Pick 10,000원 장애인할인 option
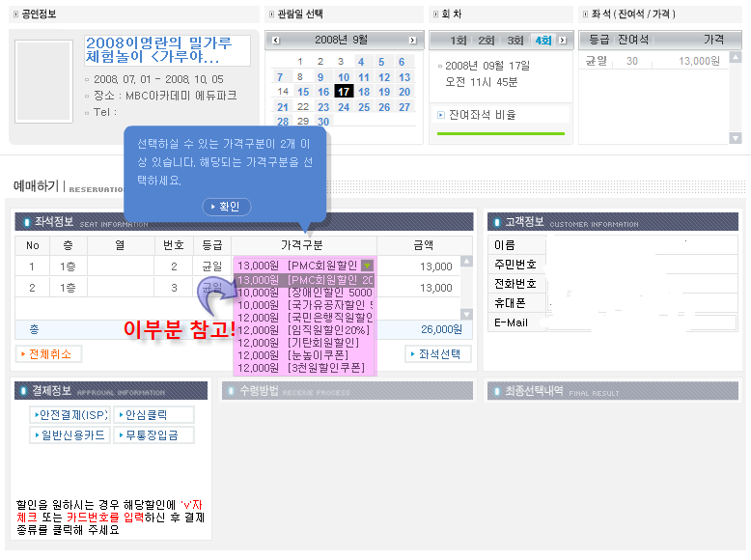751x560 pixels. [305, 293]
